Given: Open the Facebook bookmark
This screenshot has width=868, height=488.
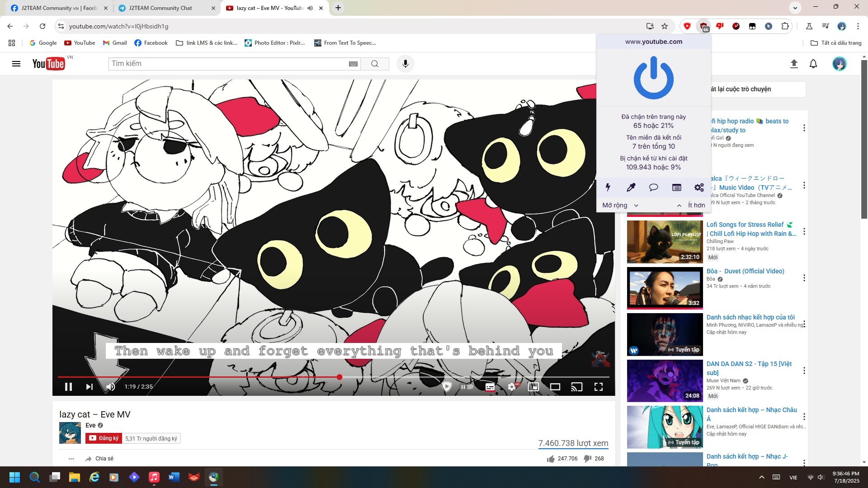Looking at the screenshot, I should click(151, 43).
